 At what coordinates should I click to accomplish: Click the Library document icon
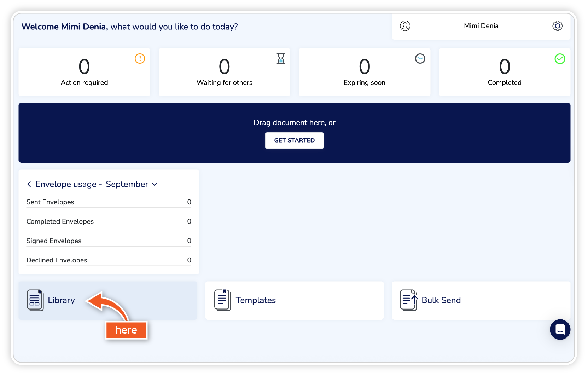coord(35,300)
